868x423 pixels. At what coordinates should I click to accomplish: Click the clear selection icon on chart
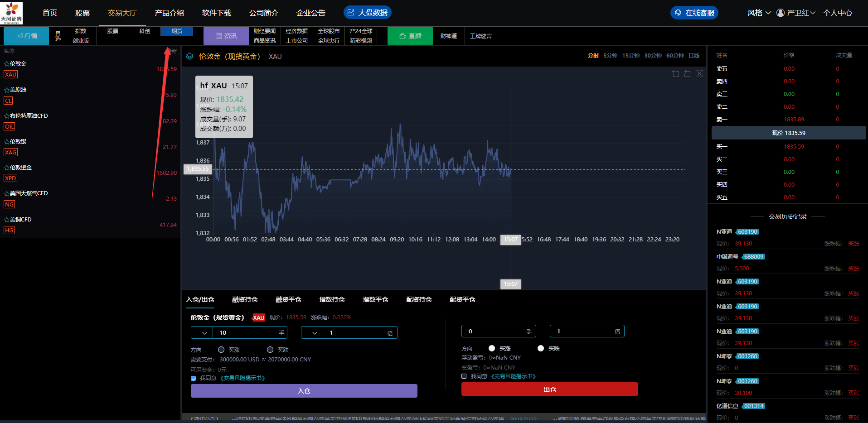699,74
